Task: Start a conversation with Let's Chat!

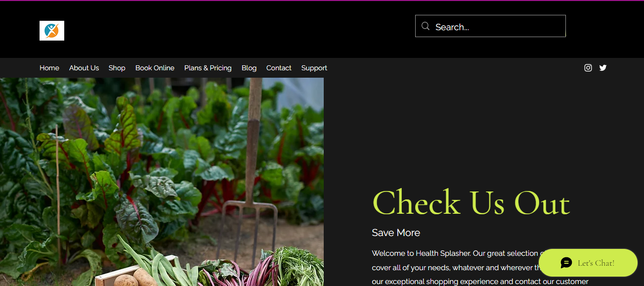Action: [588, 263]
